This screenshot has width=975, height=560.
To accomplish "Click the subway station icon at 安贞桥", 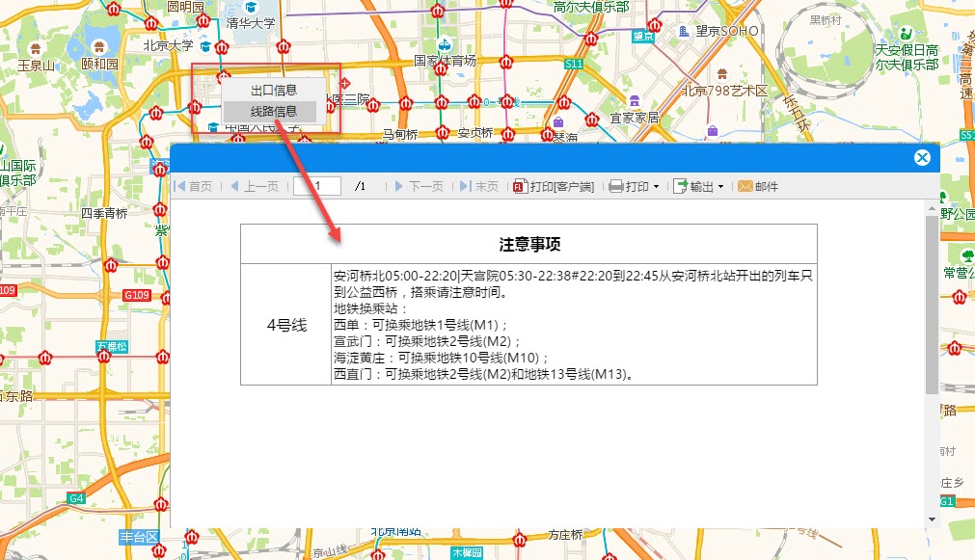I will [508, 133].
